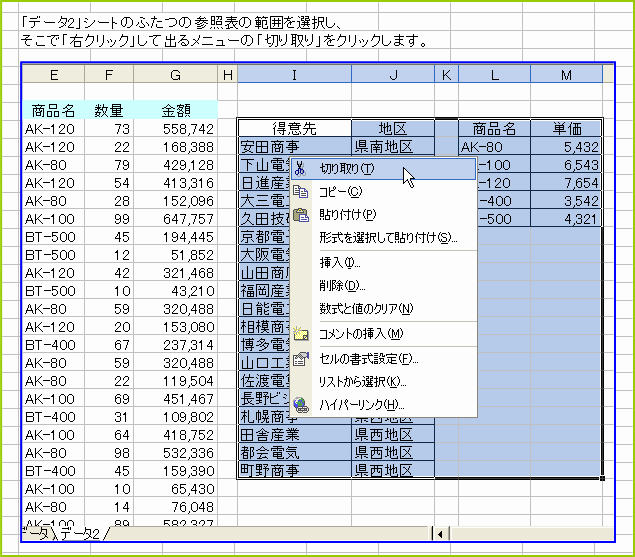Image resolution: width=635 pixels, height=557 pixels.
Task: Click the cell format settings icon
Action: point(300,358)
